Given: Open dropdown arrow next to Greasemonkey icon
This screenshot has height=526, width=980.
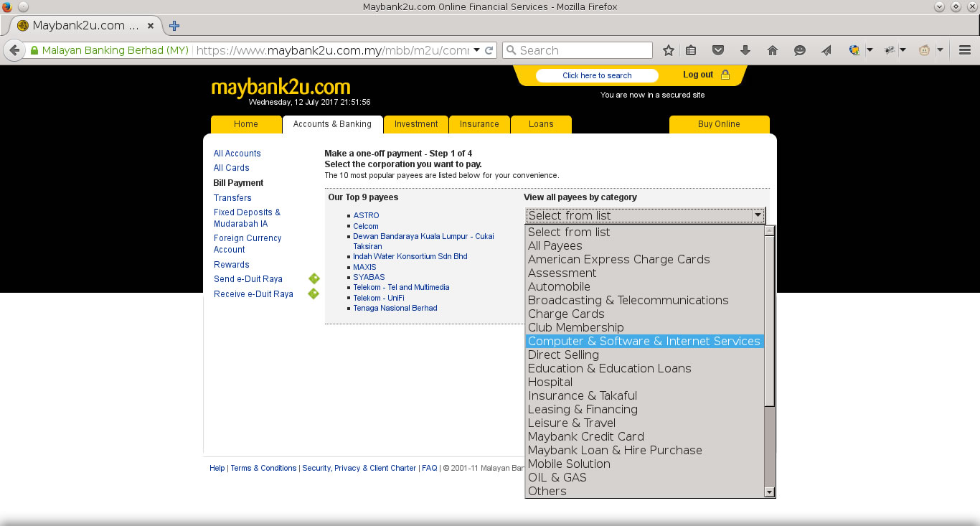Looking at the screenshot, I should [940, 50].
